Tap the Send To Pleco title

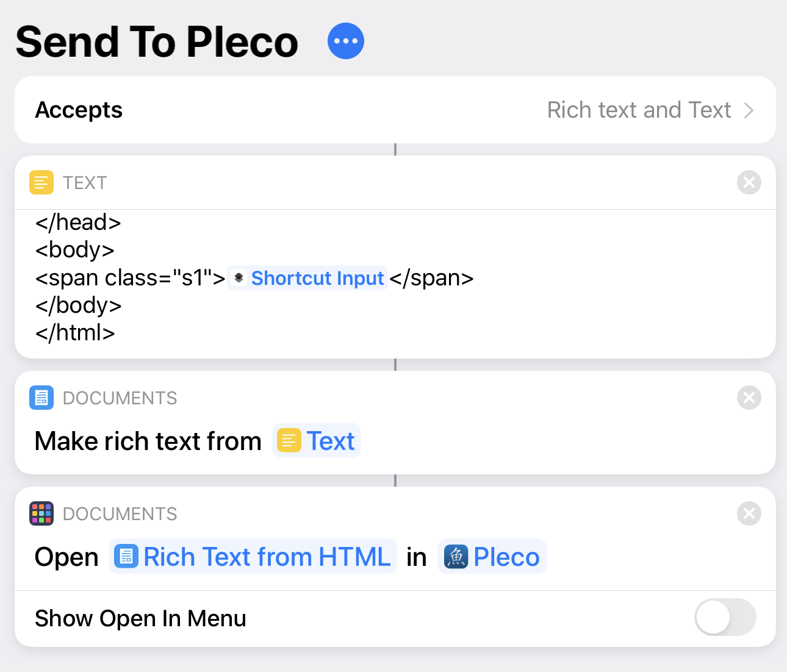[x=157, y=41]
